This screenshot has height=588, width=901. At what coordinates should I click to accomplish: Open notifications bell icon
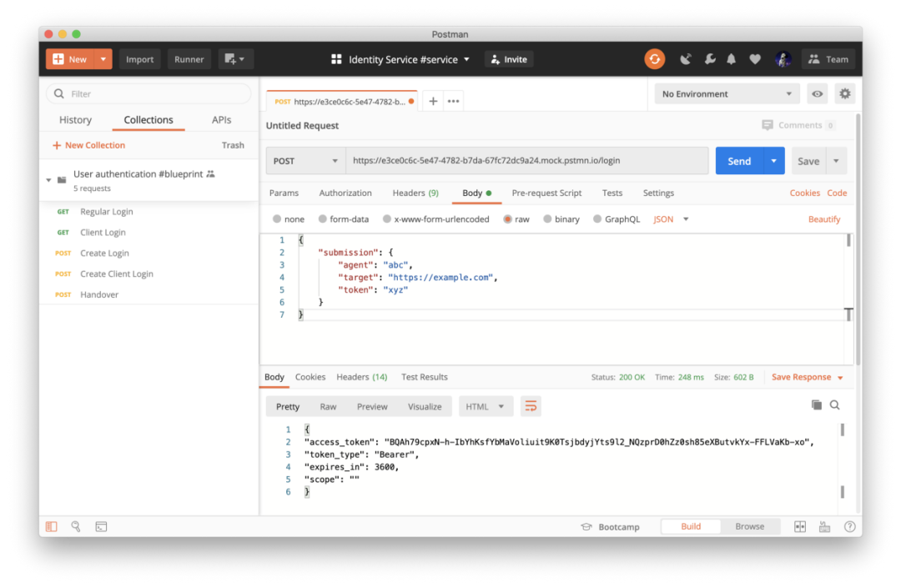[732, 59]
